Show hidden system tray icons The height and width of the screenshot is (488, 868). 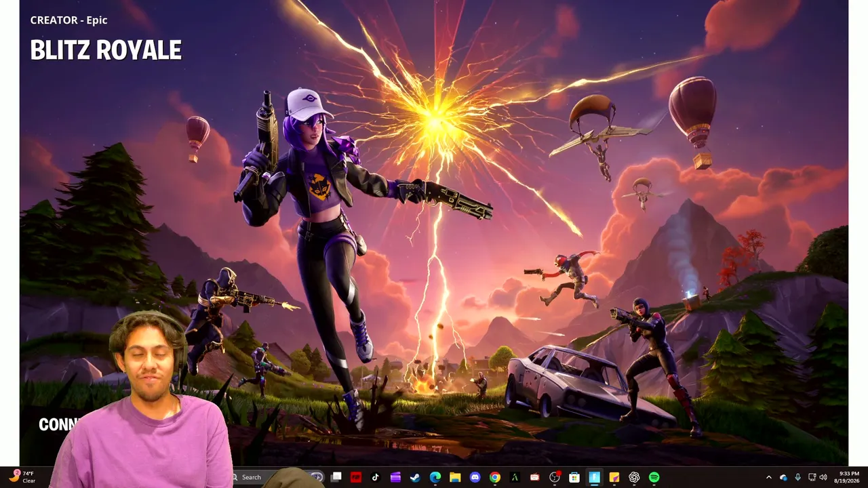pos(768,477)
